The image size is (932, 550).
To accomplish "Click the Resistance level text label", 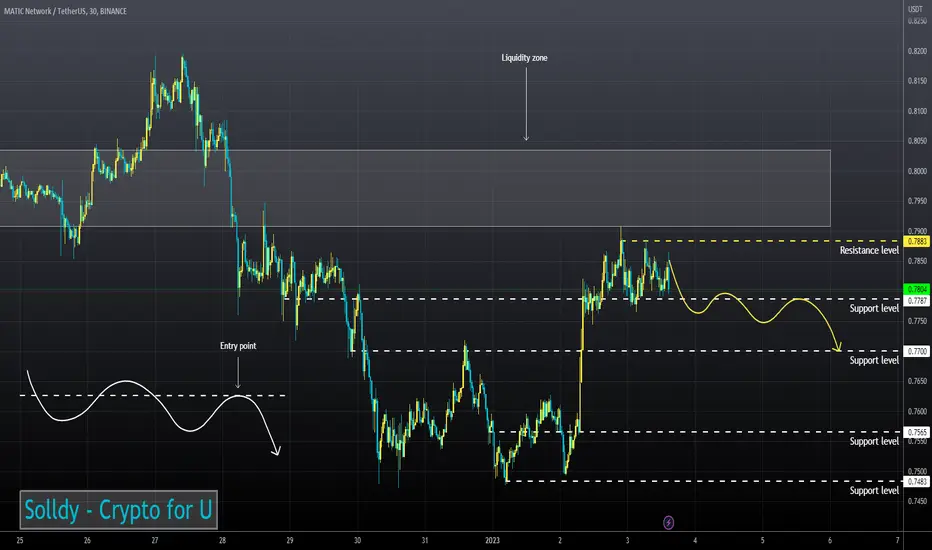I will [869, 250].
